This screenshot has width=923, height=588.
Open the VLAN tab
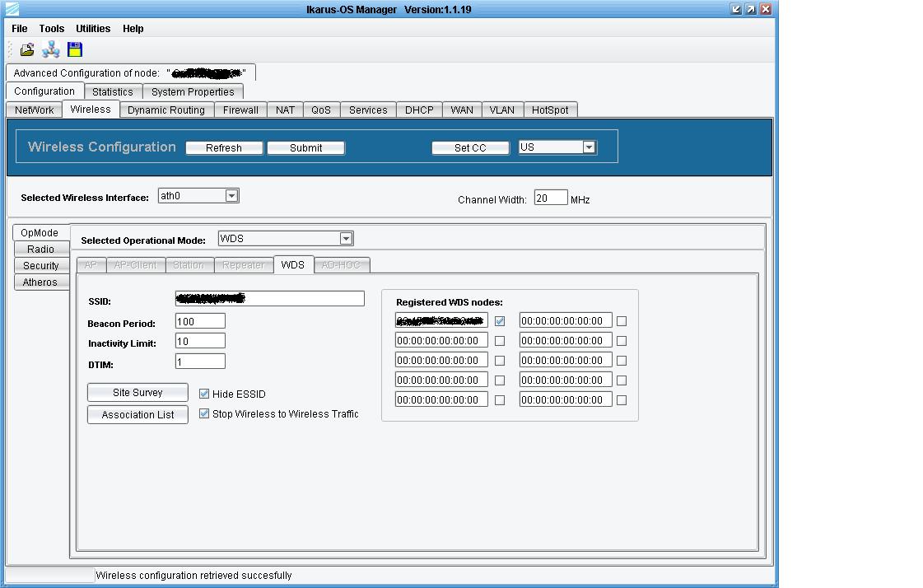(502, 110)
